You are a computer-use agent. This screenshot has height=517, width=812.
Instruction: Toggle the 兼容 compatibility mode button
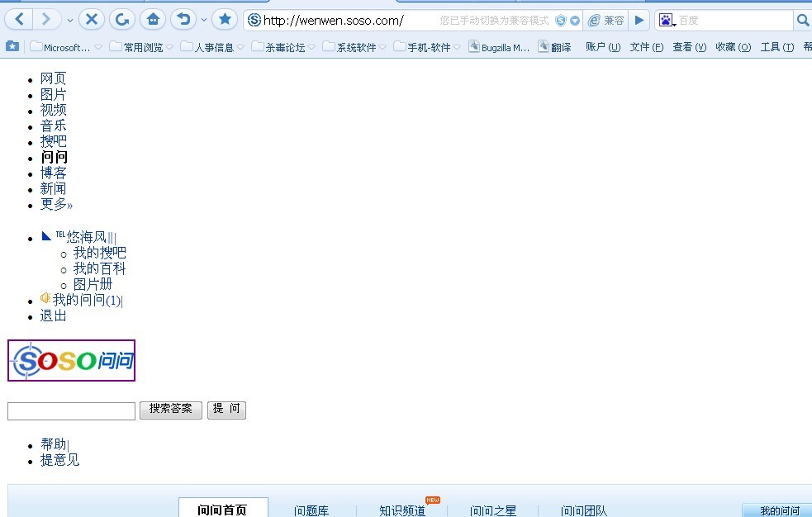[x=605, y=20]
